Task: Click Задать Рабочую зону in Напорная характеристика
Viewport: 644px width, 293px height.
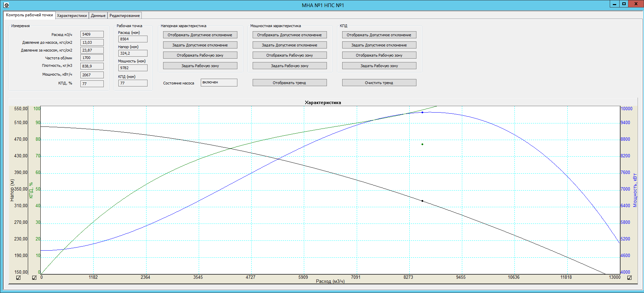Action: pos(200,66)
